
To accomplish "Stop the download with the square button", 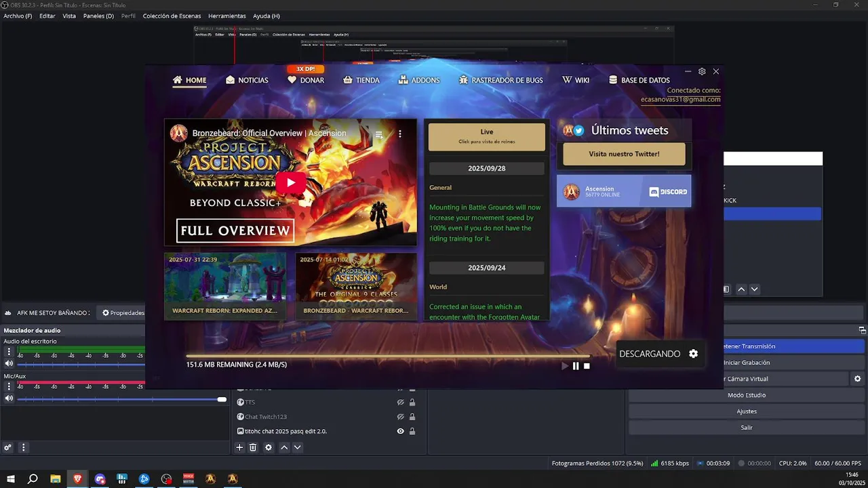I will coord(587,366).
